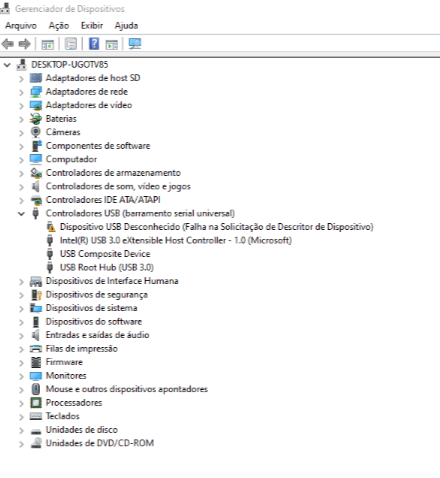Click the Componentes de software icon
Screen dimensions: 440x478
[x=36, y=146]
